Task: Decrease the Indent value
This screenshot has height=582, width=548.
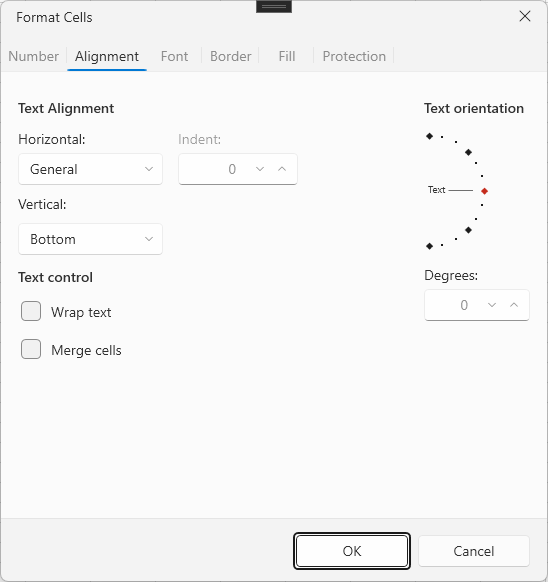Action: click(260, 169)
